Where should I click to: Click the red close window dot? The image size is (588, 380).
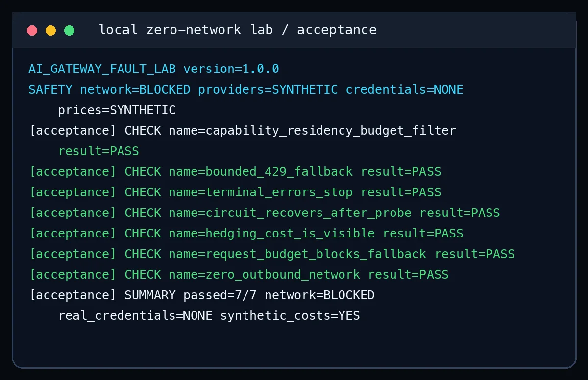(x=32, y=31)
